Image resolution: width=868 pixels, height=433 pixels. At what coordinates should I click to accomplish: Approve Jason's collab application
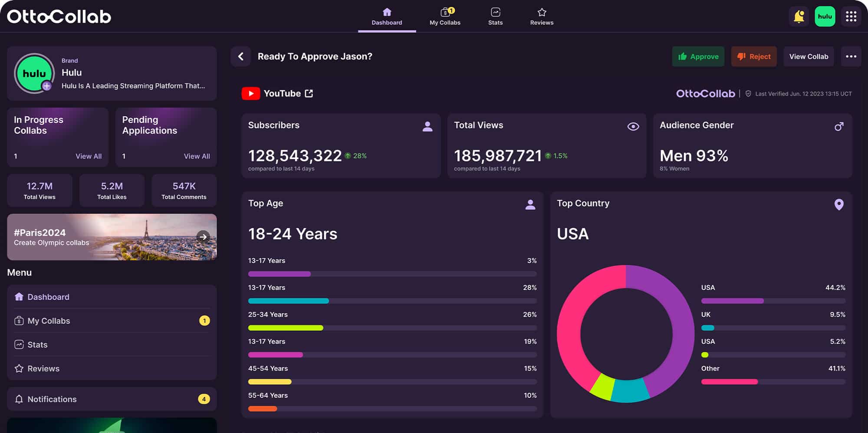698,56
